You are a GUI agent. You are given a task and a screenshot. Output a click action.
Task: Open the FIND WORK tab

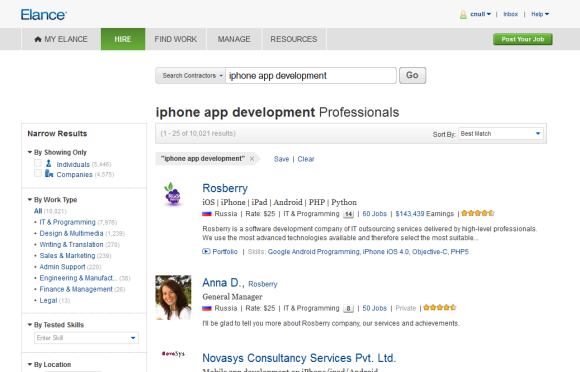click(176, 39)
